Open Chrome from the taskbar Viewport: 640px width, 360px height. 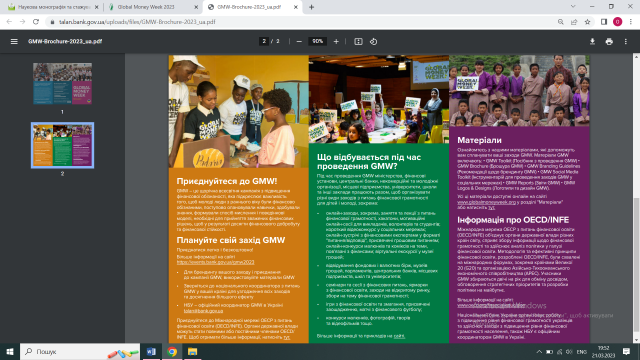[x=172, y=351]
